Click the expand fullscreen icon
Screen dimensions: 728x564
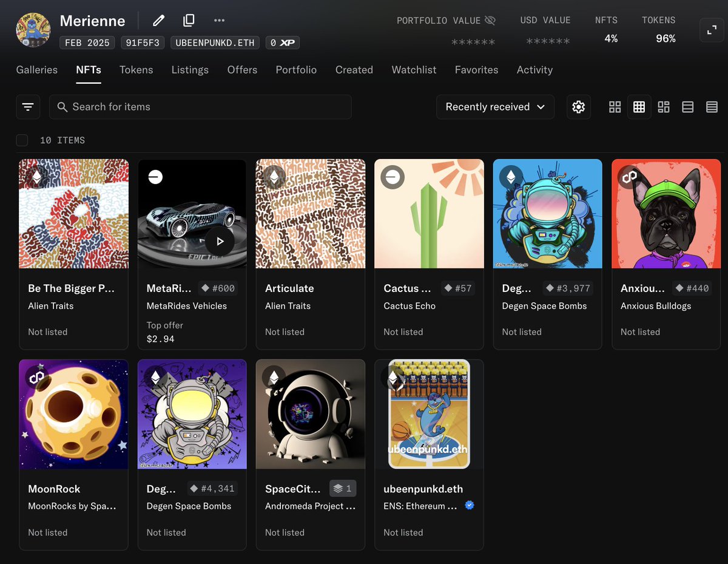pos(712,30)
